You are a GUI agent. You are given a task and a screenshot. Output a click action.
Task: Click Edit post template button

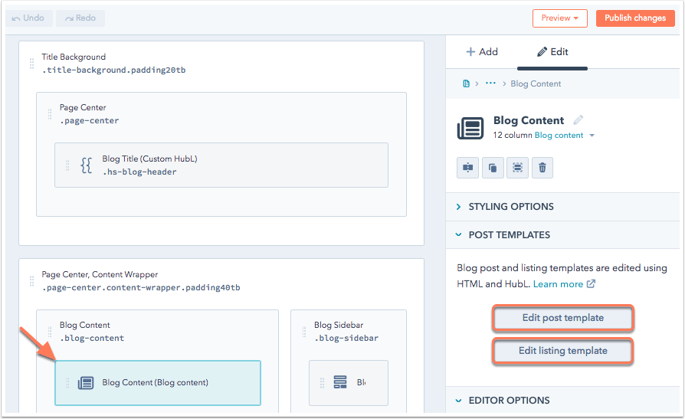tap(563, 318)
